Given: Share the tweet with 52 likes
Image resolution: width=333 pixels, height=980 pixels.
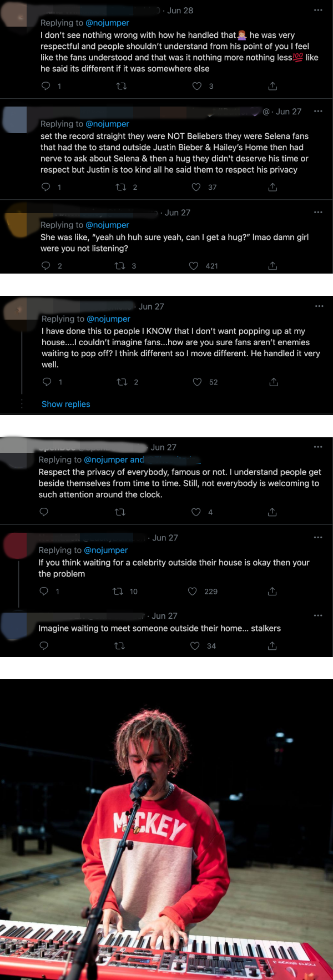Looking at the screenshot, I should pos(274,382).
